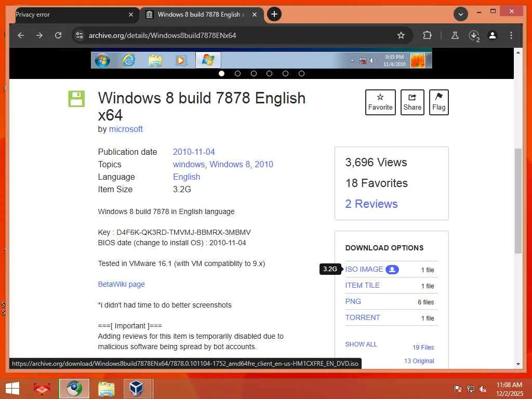Click the browser forward arrow

click(x=39, y=35)
